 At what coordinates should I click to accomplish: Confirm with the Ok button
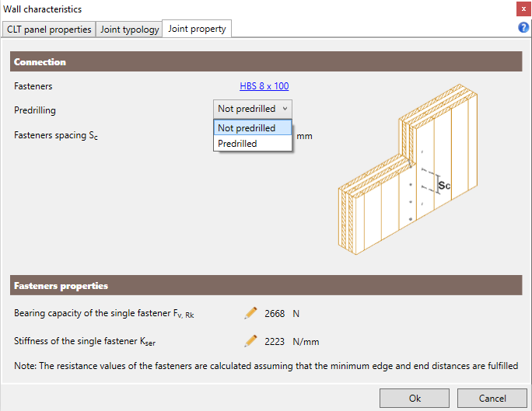[415, 398]
